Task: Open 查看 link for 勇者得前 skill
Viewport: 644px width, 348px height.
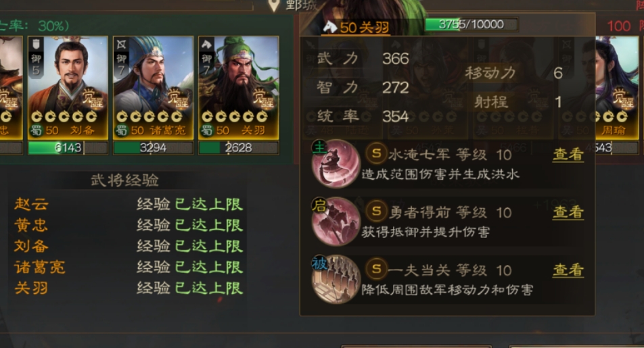Action: [x=568, y=212]
